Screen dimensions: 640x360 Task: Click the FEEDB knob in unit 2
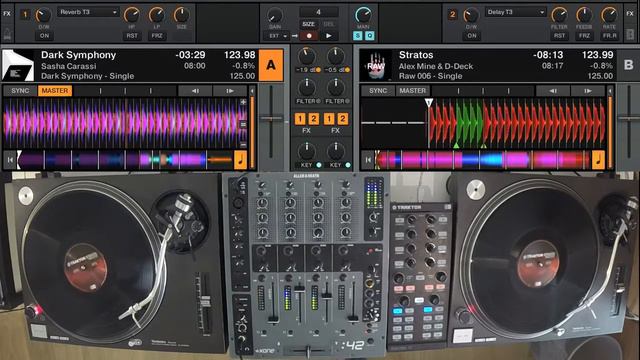tap(584, 15)
